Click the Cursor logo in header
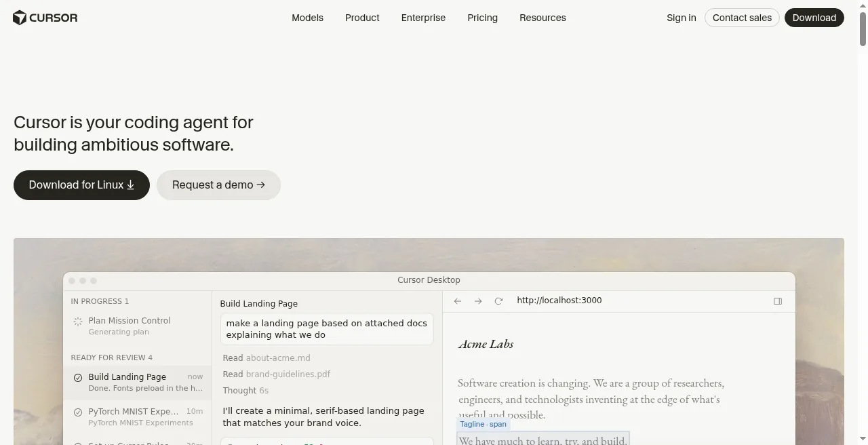 tap(45, 18)
